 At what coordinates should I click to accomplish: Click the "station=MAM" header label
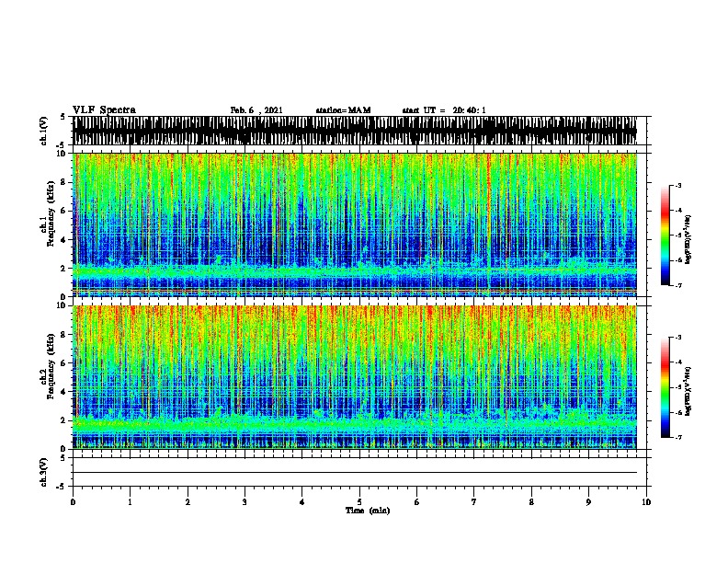coord(343,110)
